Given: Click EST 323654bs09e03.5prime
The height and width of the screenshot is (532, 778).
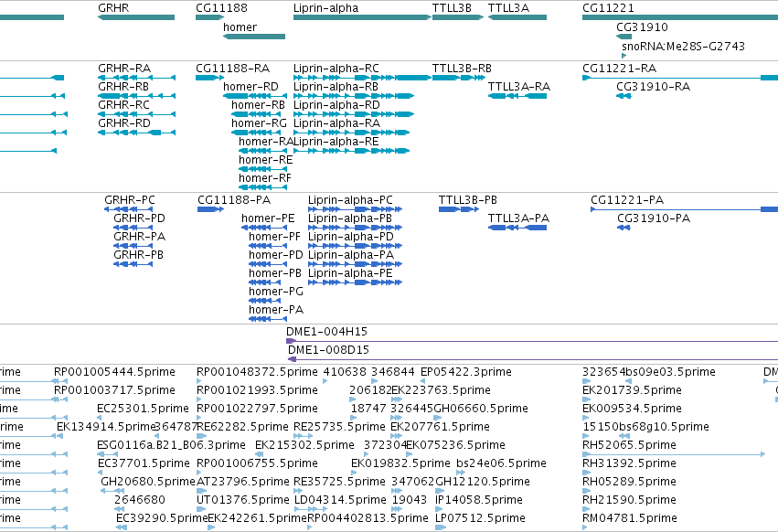Looking at the screenshot, I should (649, 372).
